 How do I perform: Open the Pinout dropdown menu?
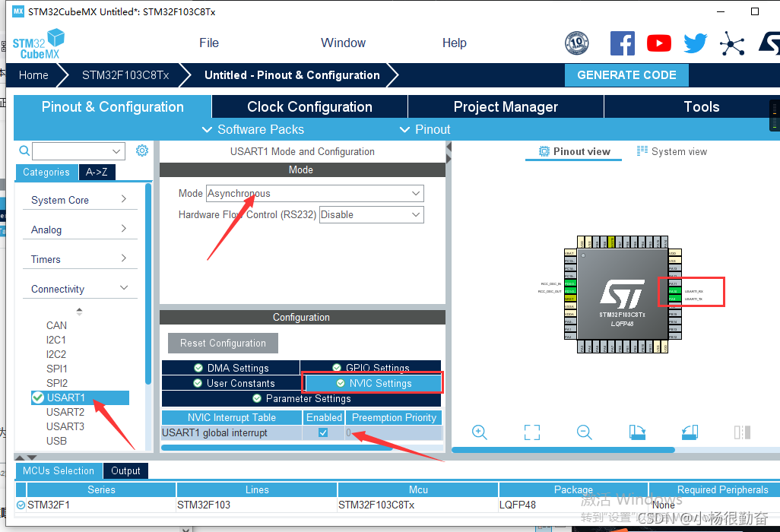(425, 129)
